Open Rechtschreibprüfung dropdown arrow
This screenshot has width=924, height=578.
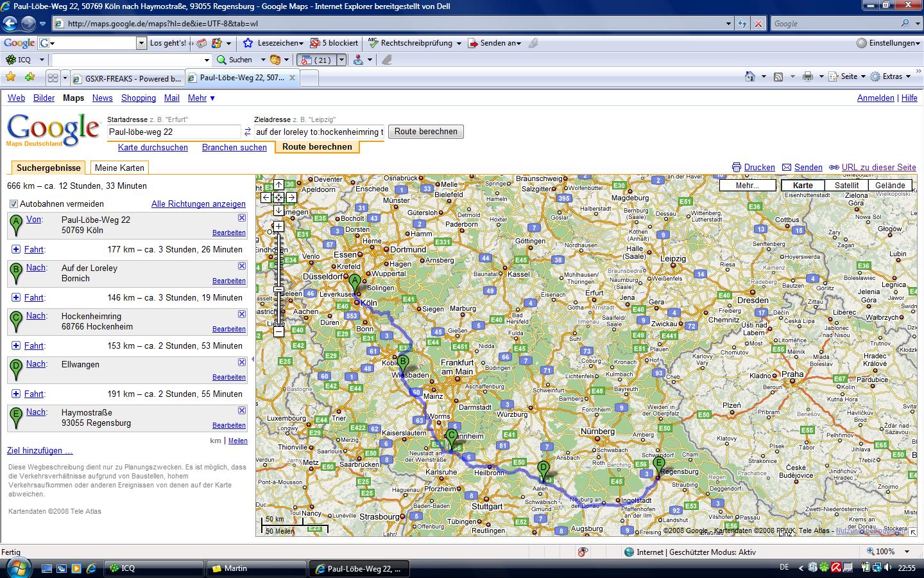coord(459,44)
